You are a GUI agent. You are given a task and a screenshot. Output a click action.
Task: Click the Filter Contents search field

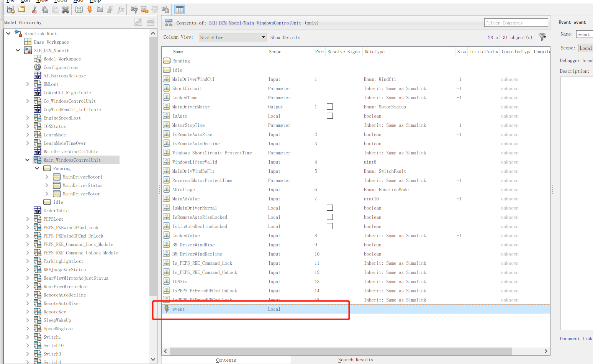pyautogui.click(x=516, y=23)
